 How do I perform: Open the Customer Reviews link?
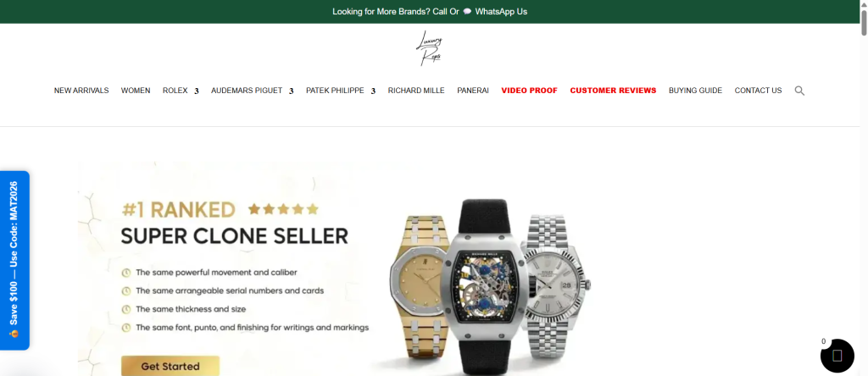[614, 91]
